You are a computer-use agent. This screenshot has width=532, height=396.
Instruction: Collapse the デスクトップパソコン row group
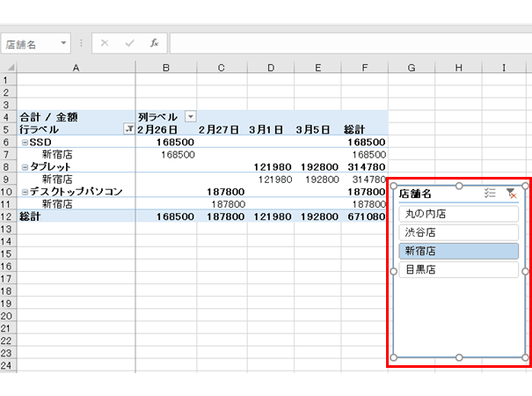click(x=25, y=191)
